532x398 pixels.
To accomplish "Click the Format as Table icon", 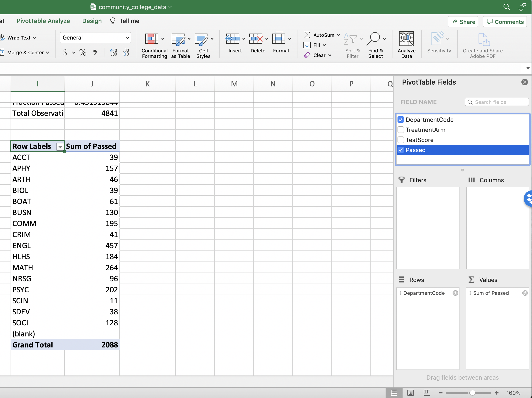I will pyautogui.click(x=179, y=42).
